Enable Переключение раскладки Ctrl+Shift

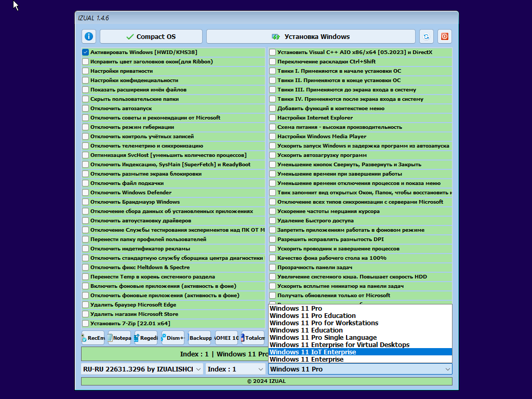click(272, 62)
